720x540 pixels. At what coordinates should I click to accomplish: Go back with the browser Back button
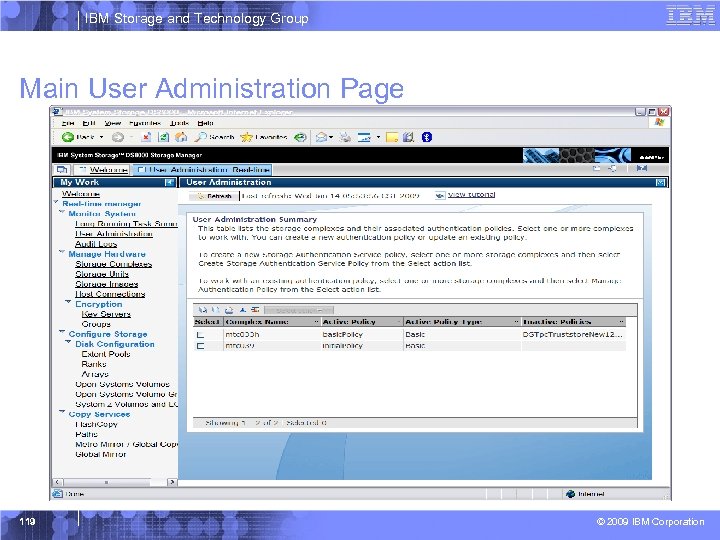coord(78,137)
